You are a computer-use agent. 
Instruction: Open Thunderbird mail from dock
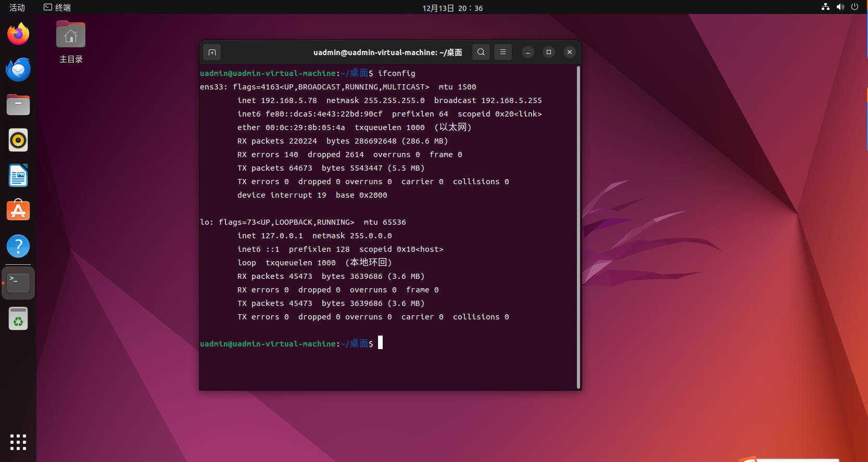click(18, 70)
